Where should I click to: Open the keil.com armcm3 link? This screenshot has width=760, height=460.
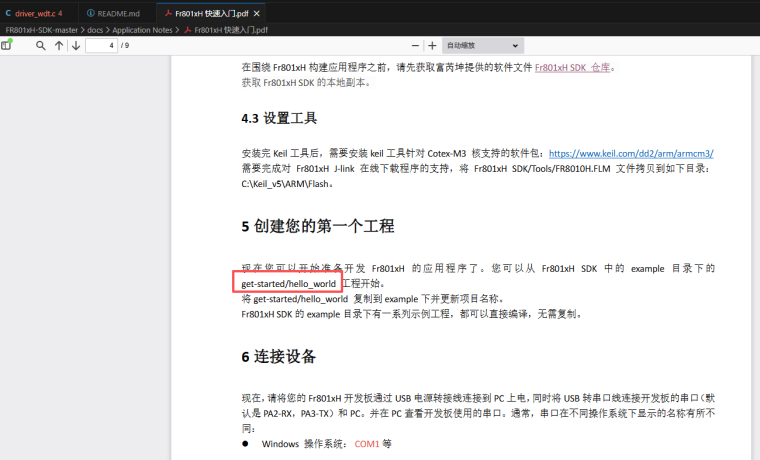631,154
